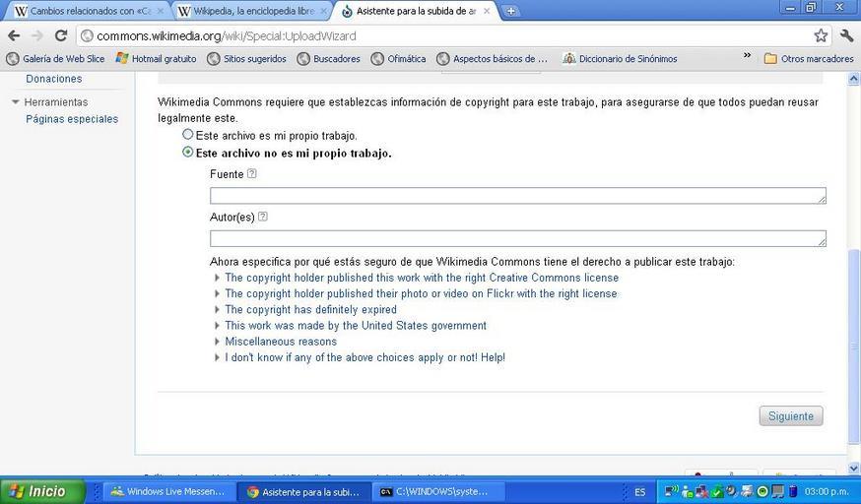Viewport: 861px width, 504px height.
Task: Click help icon next to Autor(es)
Action: pyautogui.click(x=263, y=217)
